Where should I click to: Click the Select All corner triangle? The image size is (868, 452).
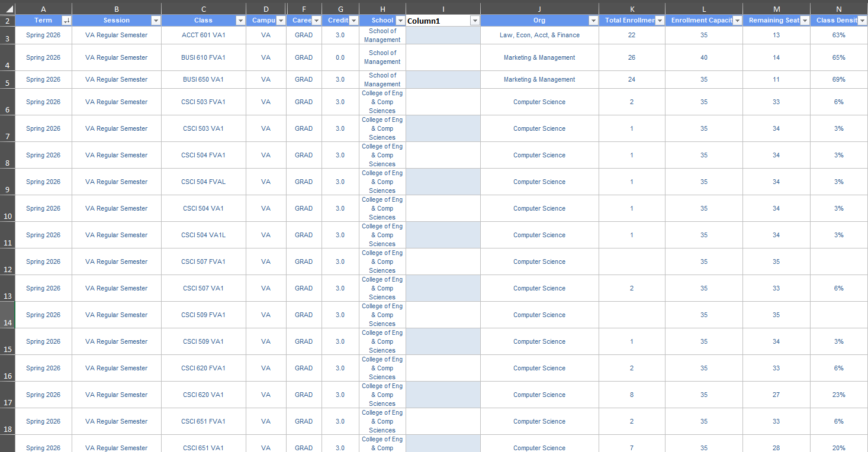pos(9,9)
